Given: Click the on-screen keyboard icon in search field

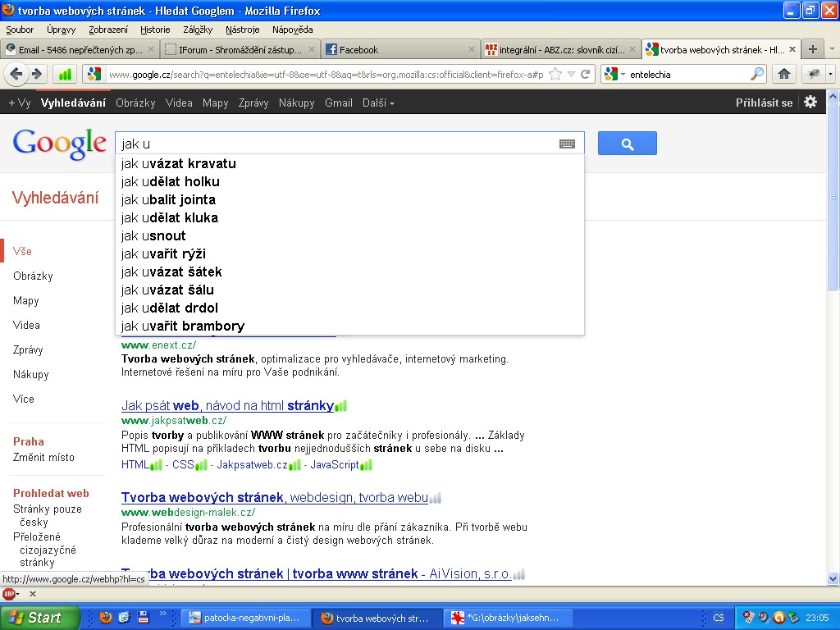Looking at the screenshot, I should [567, 144].
